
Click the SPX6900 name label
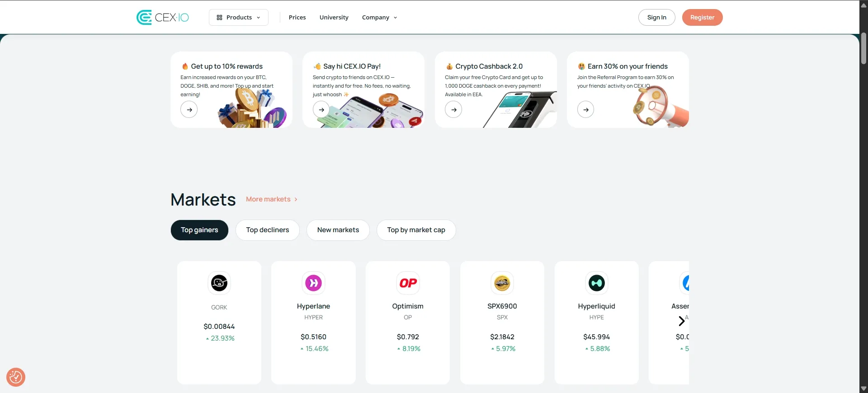coord(502,306)
